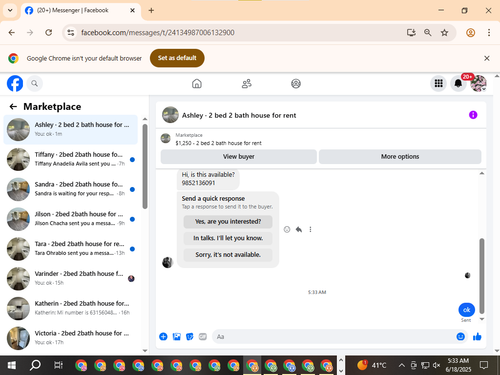The width and height of the screenshot is (500, 375).
Task: Open more message options three dots
Action: (310, 229)
